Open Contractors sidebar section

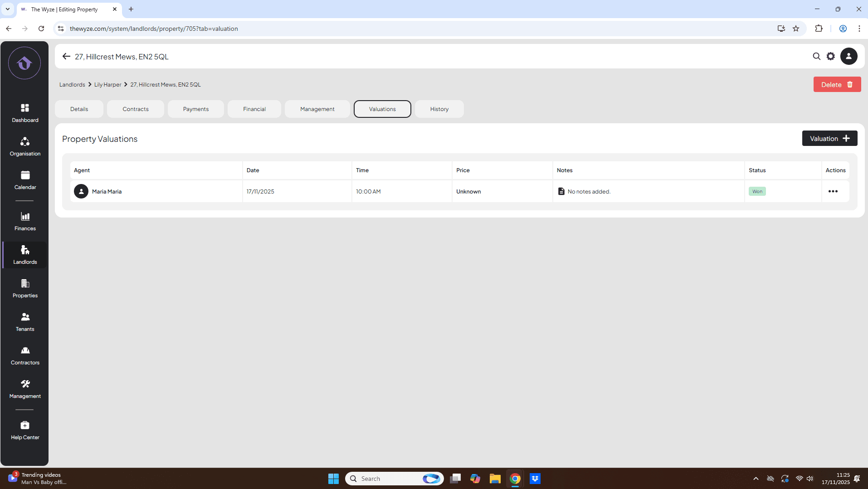point(25,355)
